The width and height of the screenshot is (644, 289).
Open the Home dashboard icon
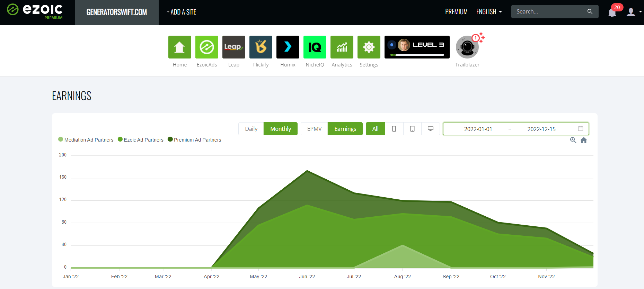tap(180, 47)
